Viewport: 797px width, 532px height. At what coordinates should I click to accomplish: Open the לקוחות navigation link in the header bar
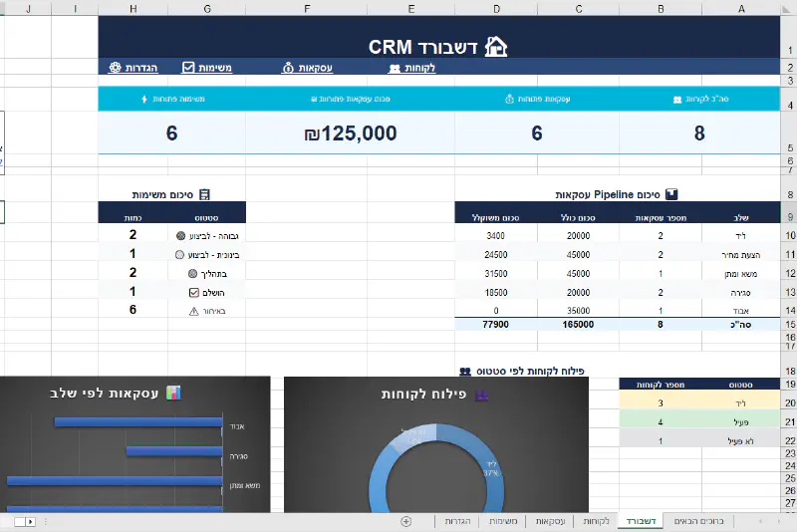412,68
